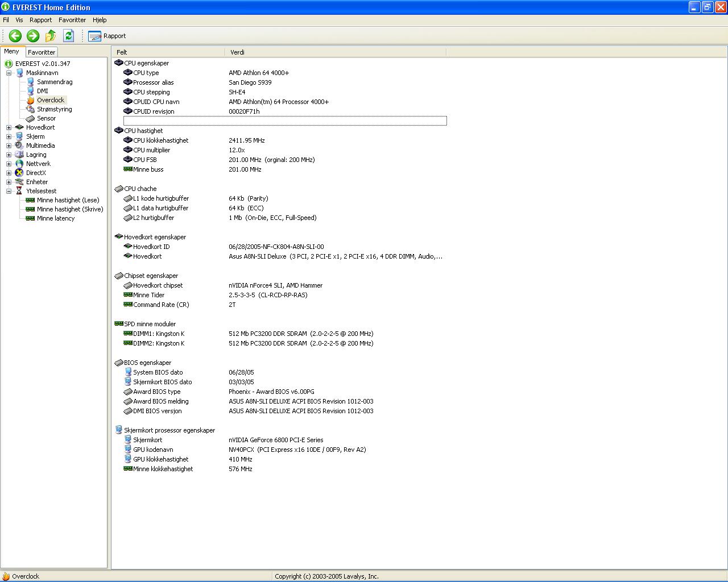Click the Up one level toolbar icon

tap(51, 36)
